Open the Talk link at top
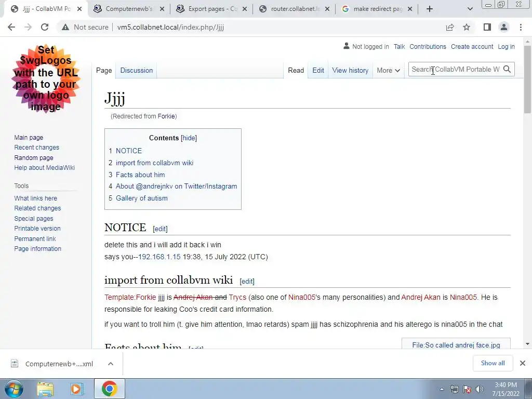This screenshot has width=532, height=399. 399,46
